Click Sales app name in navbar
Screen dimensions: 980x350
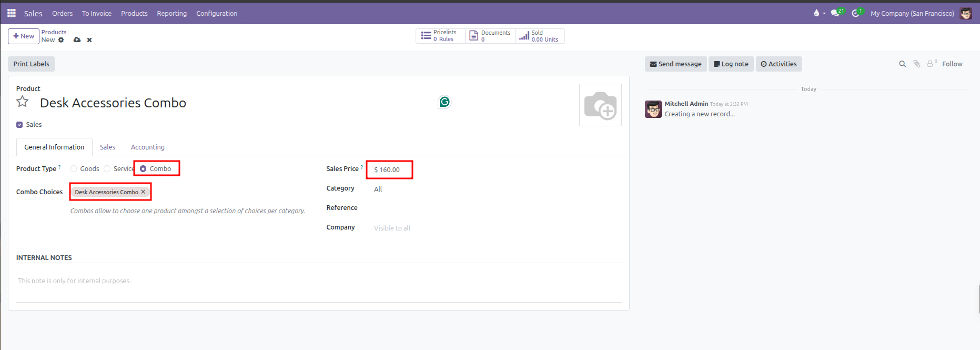pos(33,13)
